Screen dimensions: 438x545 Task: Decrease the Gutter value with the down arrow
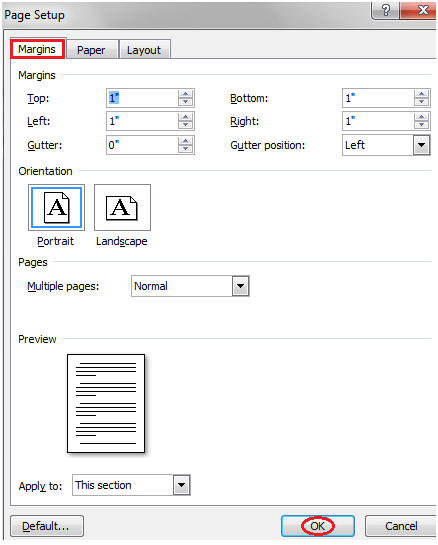pyautogui.click(x=186, y=149)
